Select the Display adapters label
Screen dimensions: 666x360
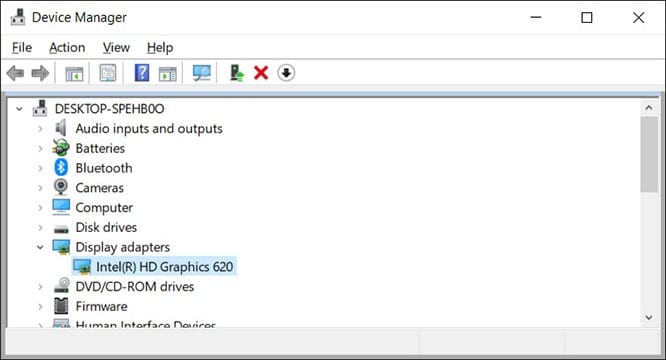coord(123,247)
